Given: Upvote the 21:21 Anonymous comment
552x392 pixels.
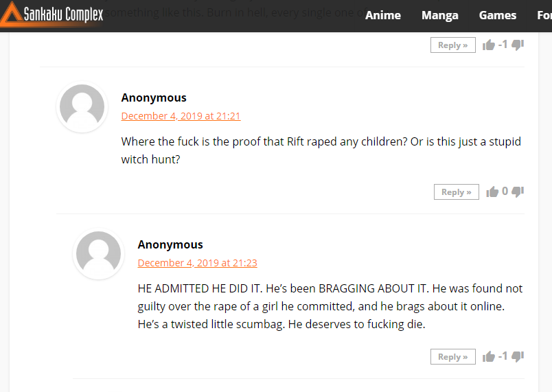Looking at the screenshot, I should [x=492, y=192].
